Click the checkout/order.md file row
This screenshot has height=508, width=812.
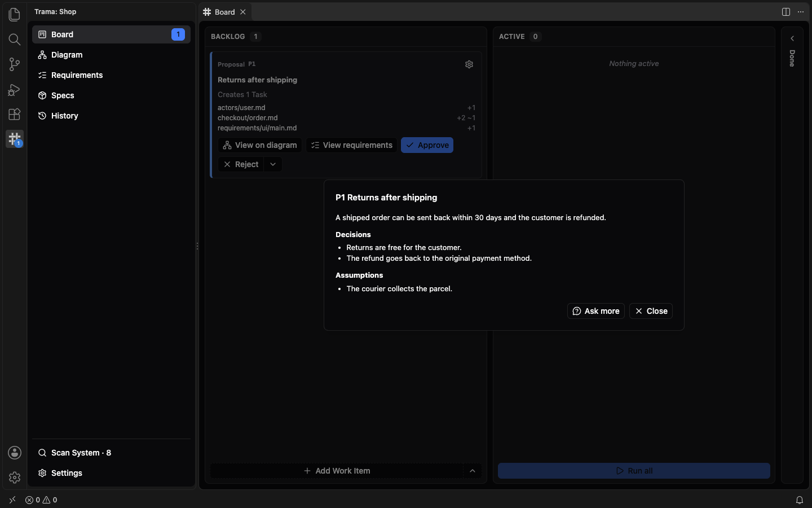point(346,118)
